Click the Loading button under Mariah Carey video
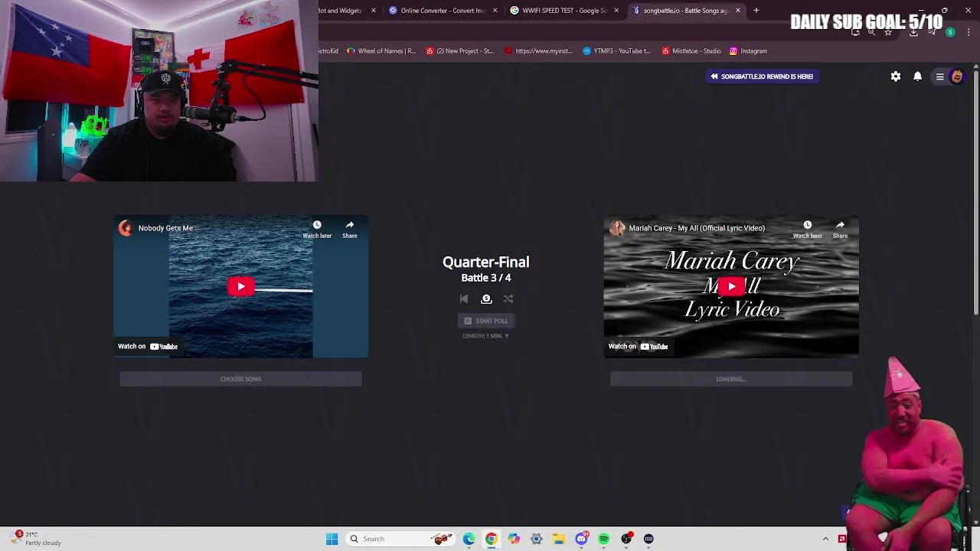This screenshot has width=980, height=551. click(x=731, y=379)
